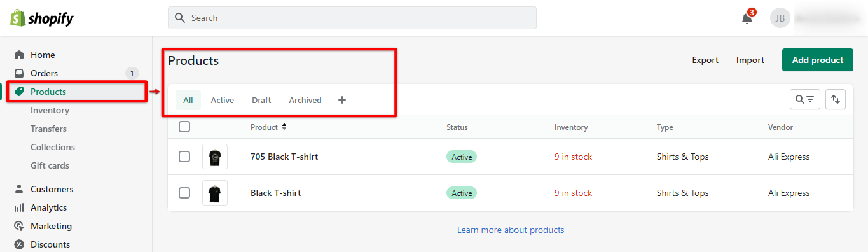Open Gift cards in the sidebar
The height and width of the screenshot is (252, 868).
(x=50, y=165)
